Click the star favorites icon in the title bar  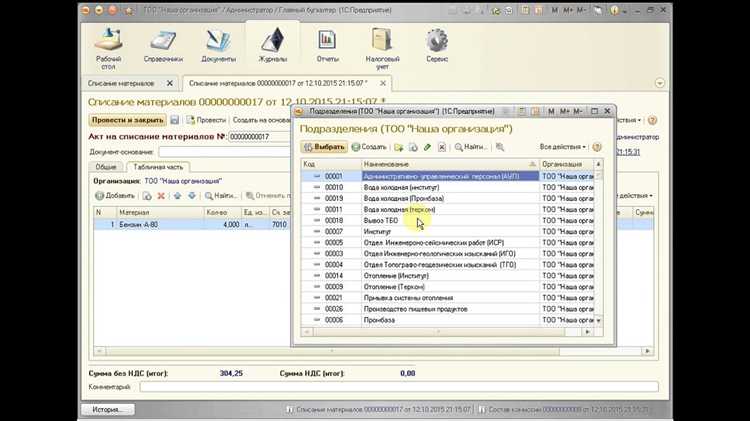pos(129,10)
